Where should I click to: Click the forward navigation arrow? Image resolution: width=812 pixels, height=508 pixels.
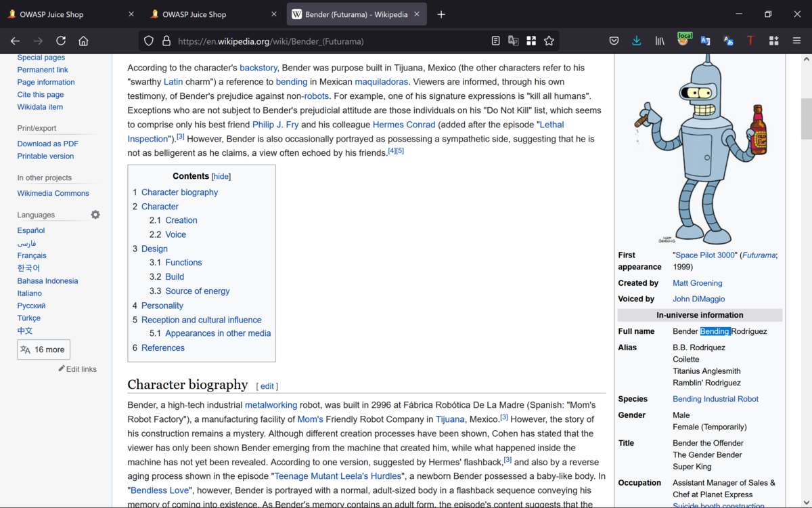(x=38, y=41)
